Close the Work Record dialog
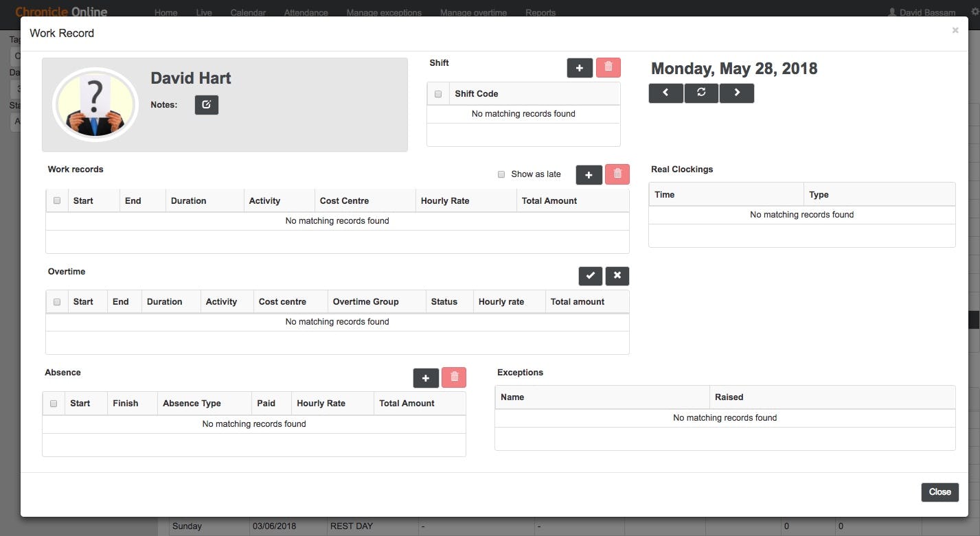980x536 pixels. (939, 491)
